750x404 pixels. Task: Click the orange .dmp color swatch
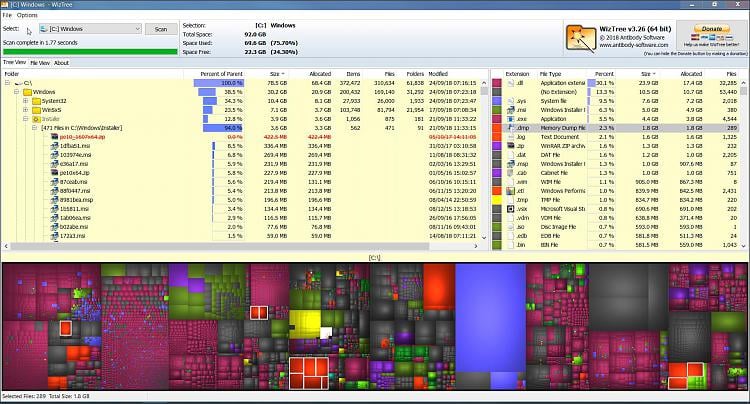coord(497,128)
